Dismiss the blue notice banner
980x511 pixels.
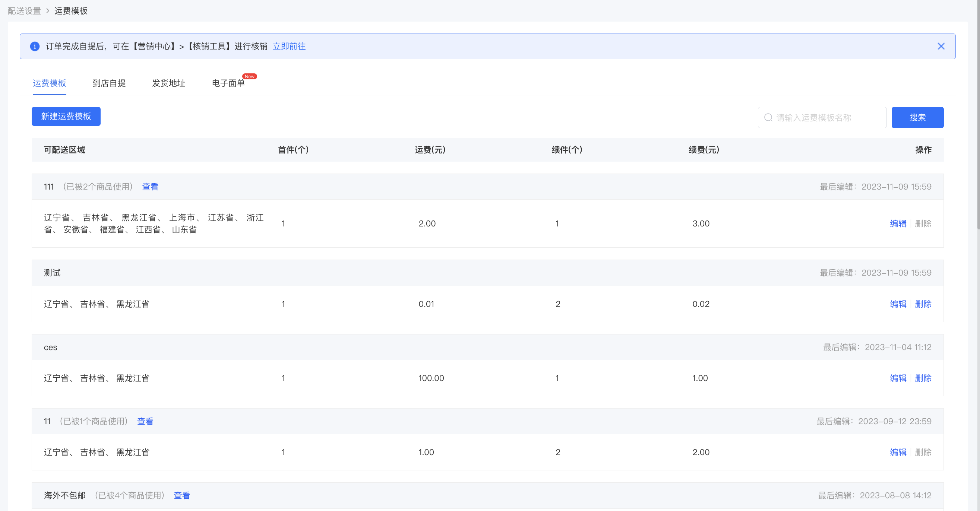tap(941, 47)
